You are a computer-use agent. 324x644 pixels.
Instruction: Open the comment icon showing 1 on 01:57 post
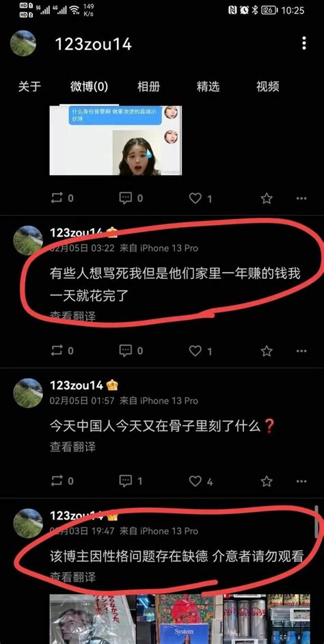click(x=131, y=481)
